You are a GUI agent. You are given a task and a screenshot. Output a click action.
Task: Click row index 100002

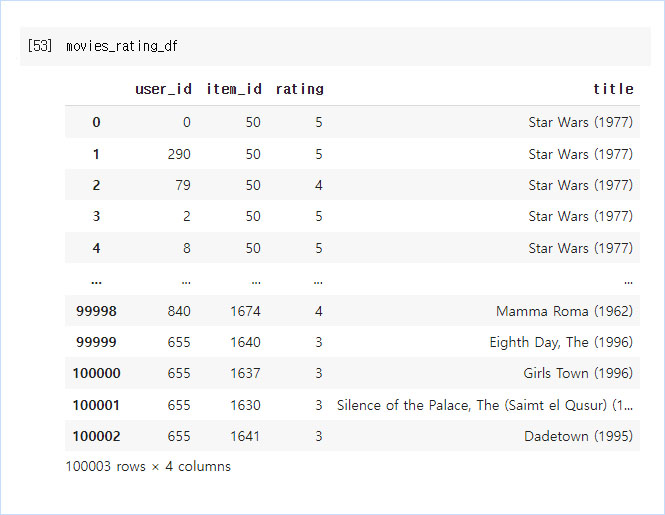coord(97,436)
